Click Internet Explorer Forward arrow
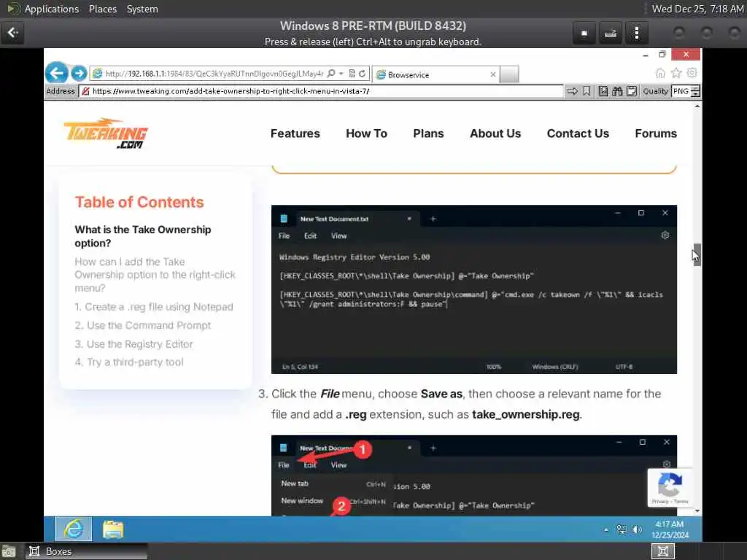 click(79, 74)
